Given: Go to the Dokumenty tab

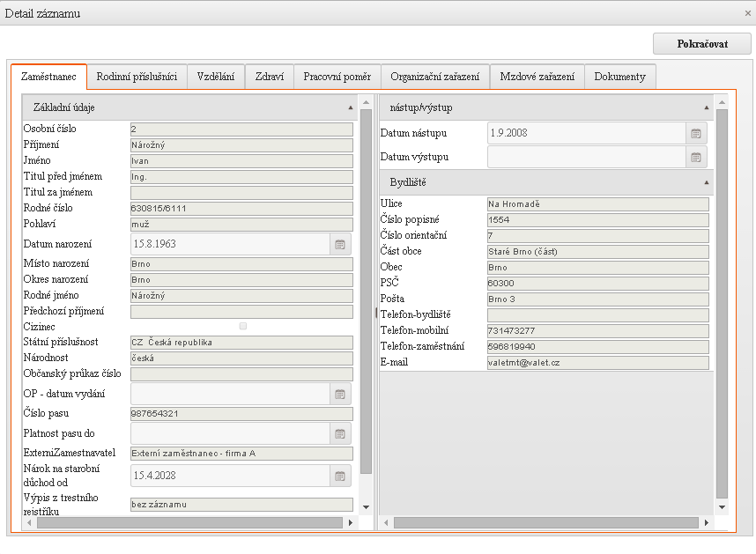Looking at the screenshot, I should (619, 77).
